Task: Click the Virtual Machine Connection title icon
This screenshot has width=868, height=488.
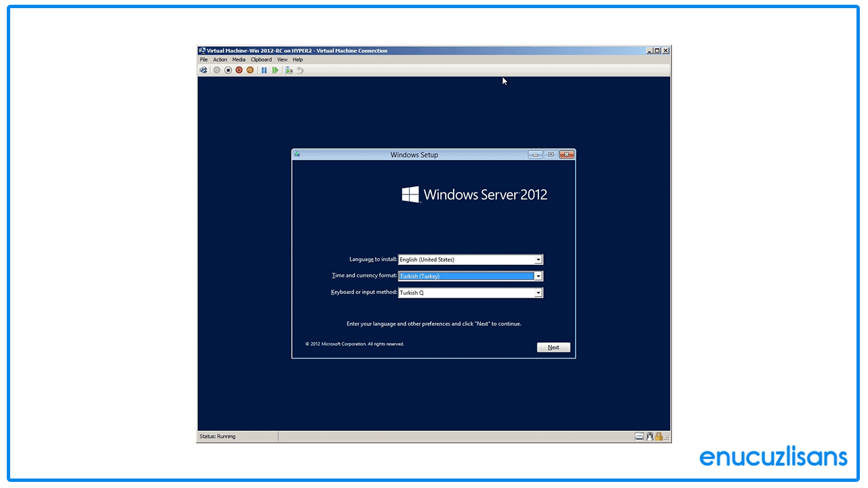Action: click(202, 50)
